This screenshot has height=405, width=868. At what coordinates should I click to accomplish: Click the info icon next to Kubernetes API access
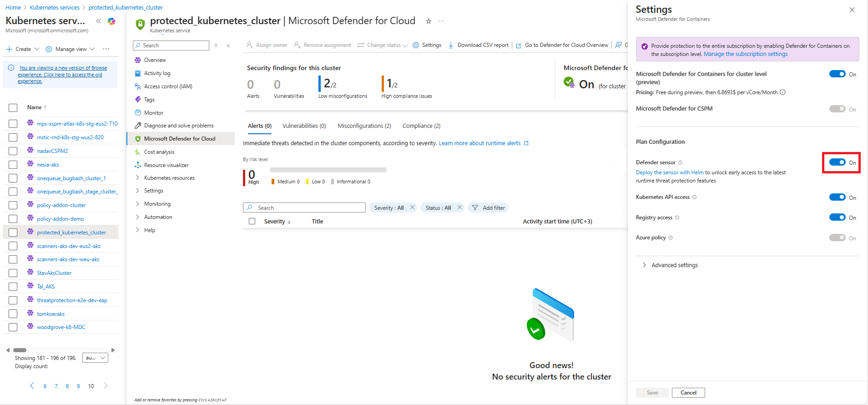click(x=695, y=197)
